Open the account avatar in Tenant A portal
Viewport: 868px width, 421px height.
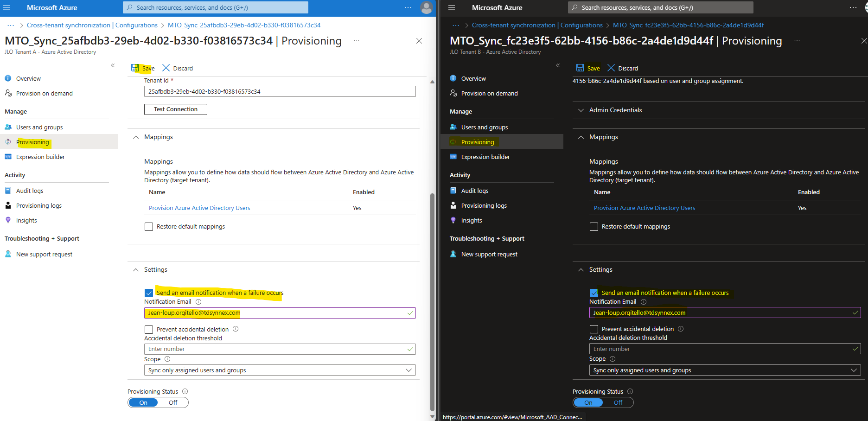tap(426, 7)
